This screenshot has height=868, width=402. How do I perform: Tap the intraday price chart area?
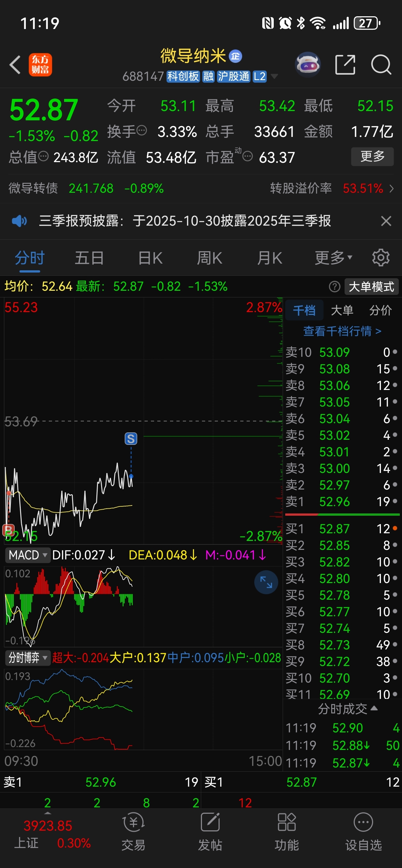click(143, 420)
